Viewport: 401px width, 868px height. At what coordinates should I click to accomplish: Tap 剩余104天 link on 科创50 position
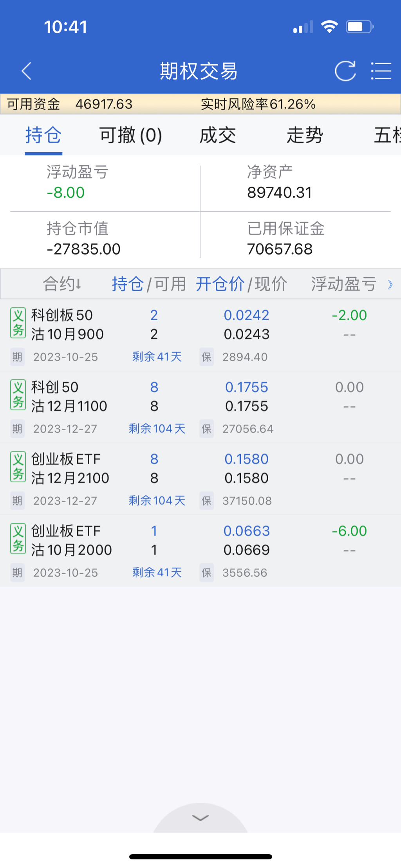157,429
